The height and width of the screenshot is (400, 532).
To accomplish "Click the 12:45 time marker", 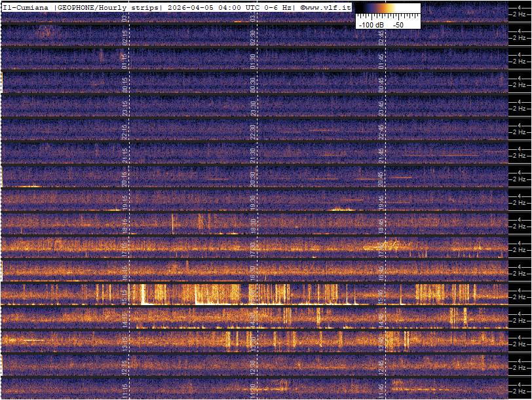I will click(x=381, y=365).
